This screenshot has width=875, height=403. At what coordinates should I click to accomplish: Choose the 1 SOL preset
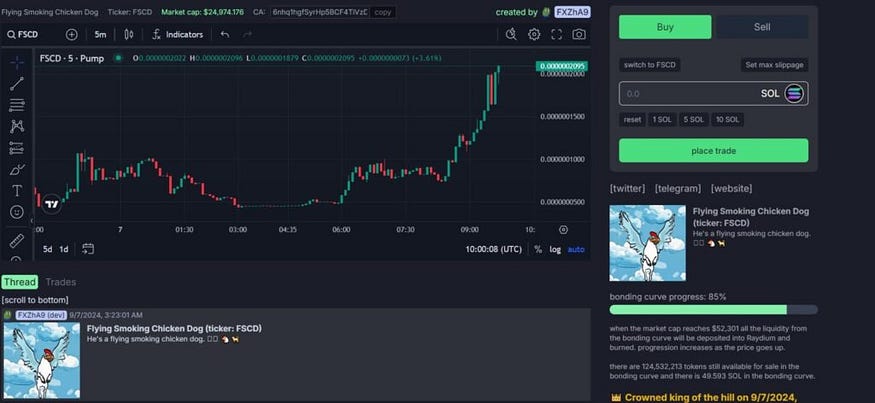(x=662, y=119)
